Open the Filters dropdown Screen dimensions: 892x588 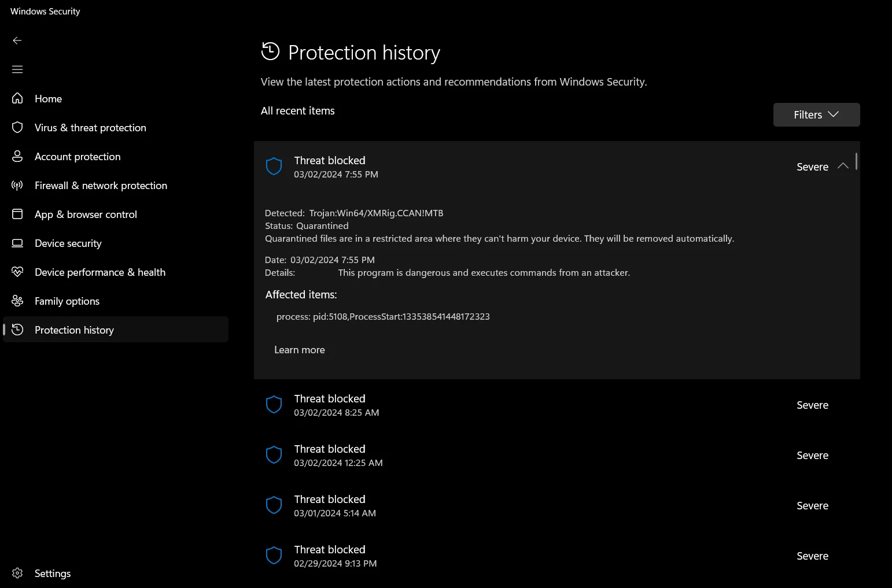click(816, 114)
